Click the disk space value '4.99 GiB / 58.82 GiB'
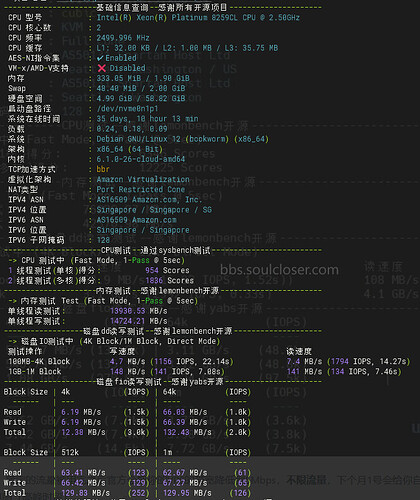Viewport: 420px width, 500px height. 141,98
